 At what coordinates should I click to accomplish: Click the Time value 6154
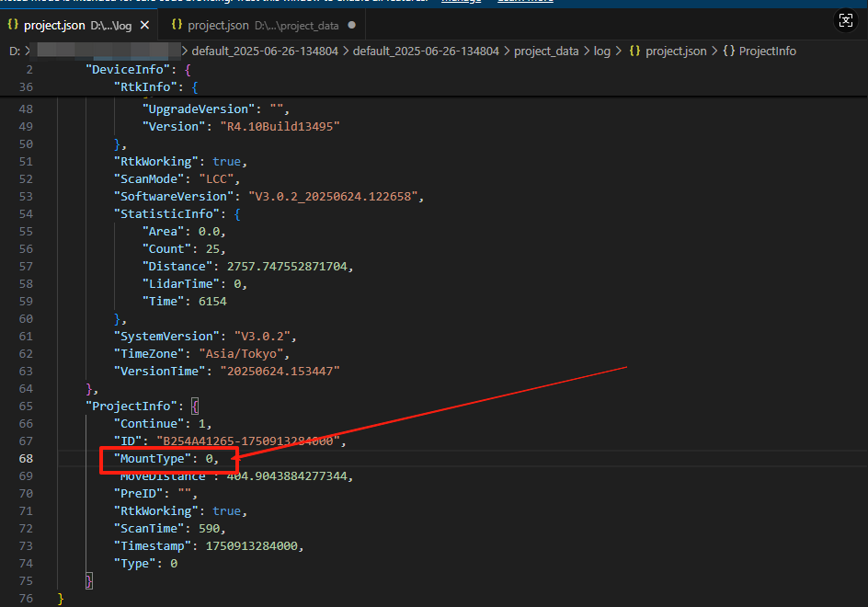point(212,302)
